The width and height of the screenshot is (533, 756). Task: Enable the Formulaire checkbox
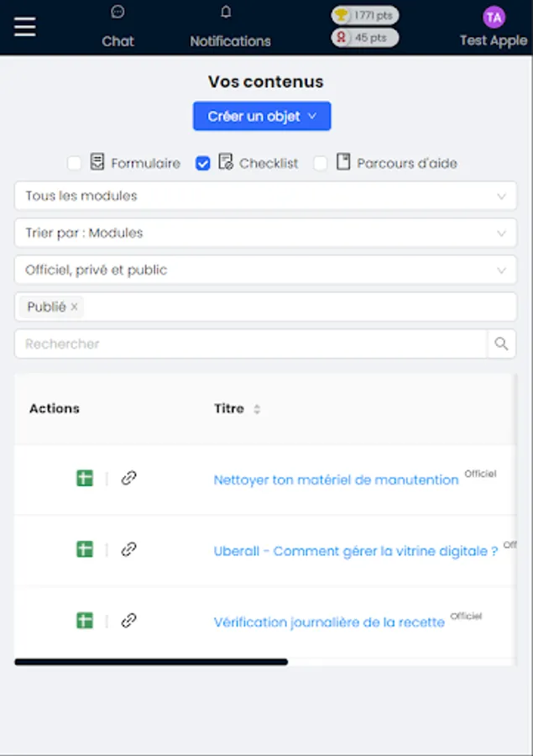click(75, 163)
